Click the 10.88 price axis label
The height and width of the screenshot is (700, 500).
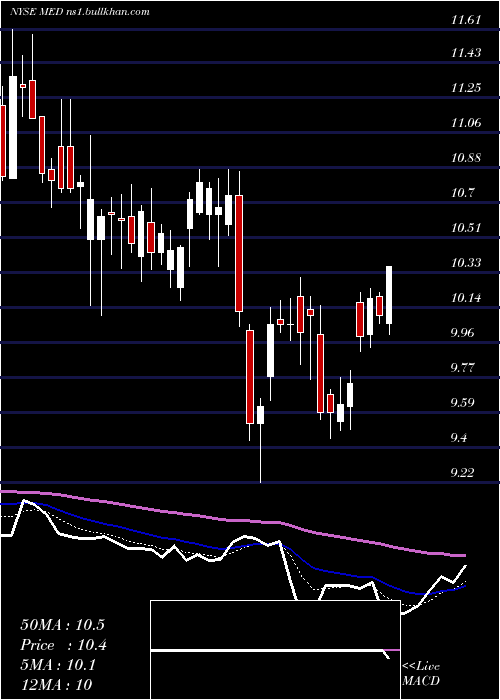pyautogui.click(x=466, y=158)
